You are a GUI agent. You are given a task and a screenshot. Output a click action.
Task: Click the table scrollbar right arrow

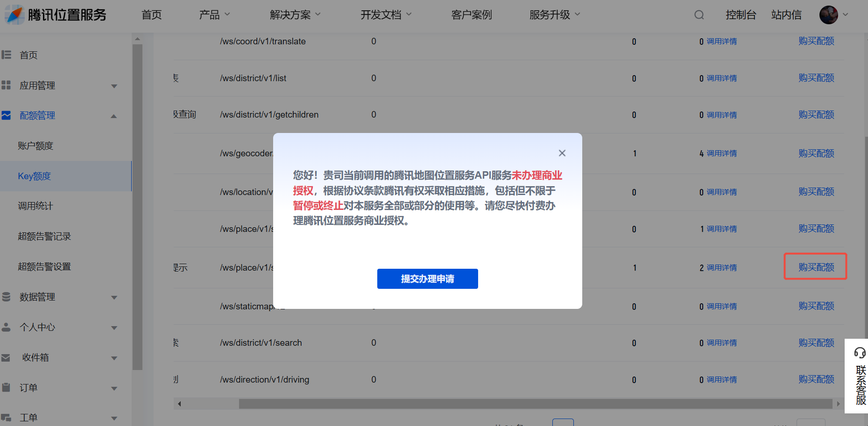click(x=839, y=404)
